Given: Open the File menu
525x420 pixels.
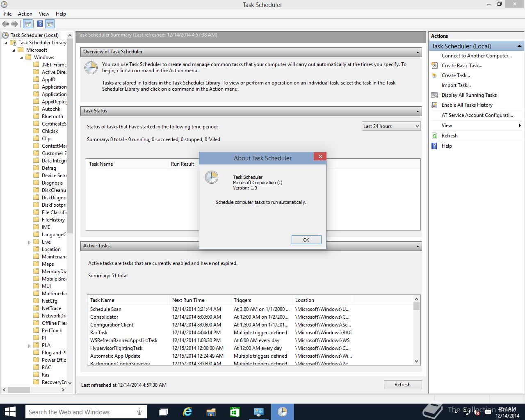Looking at the screenshot, I should pyautogui.click(x=8, y=14).
